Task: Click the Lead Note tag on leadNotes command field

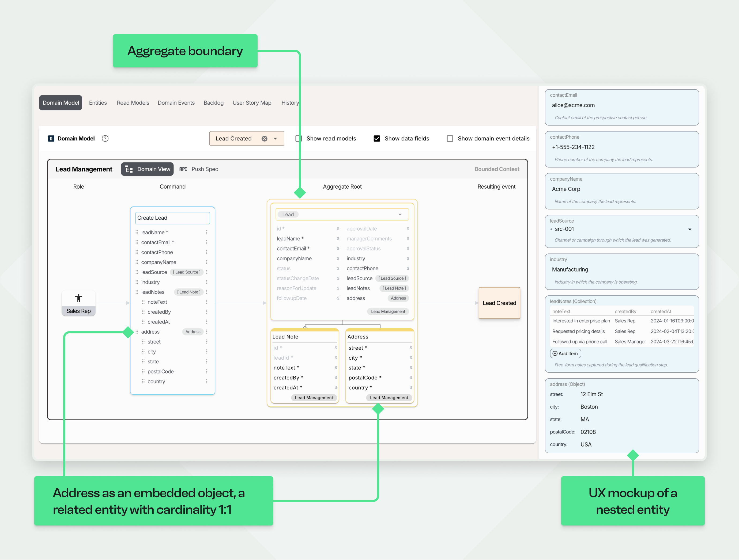Action: pos(189,292)
